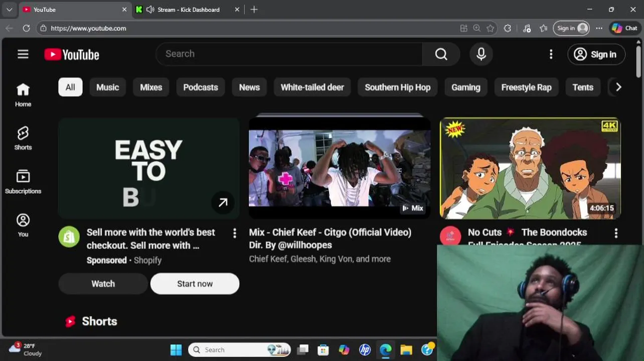Open Shopify ad options menu
The image size is (644, 361).
coord(234,233)
